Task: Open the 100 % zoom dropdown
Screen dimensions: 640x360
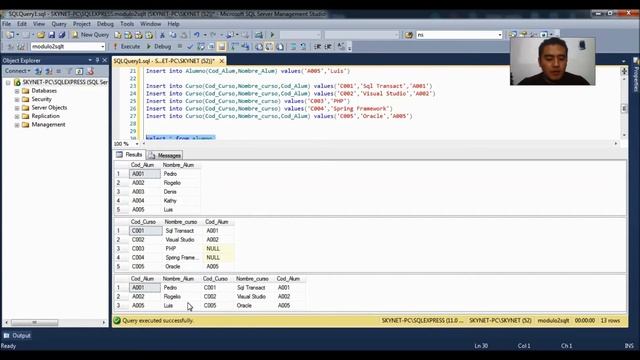Action: 137,144
